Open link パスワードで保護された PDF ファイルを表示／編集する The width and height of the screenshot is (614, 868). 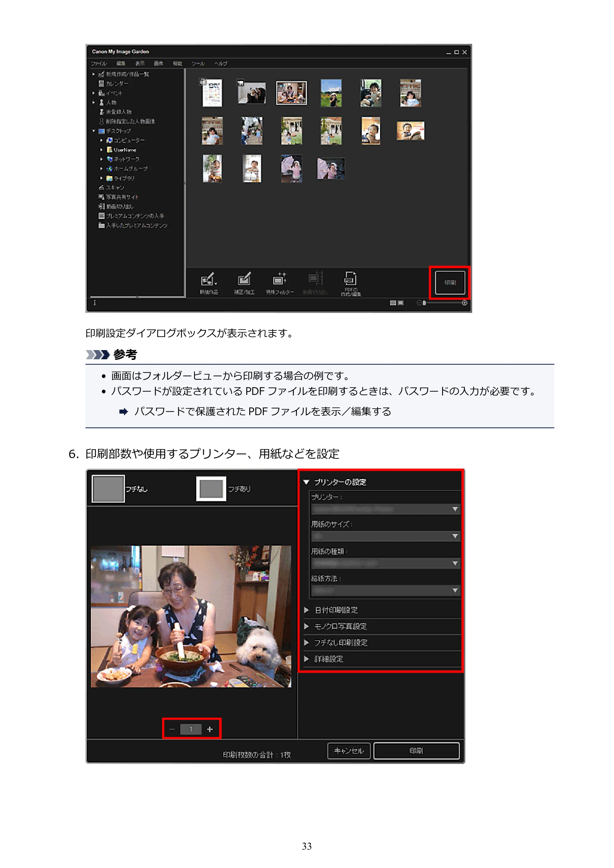click(x=262, y=411)
